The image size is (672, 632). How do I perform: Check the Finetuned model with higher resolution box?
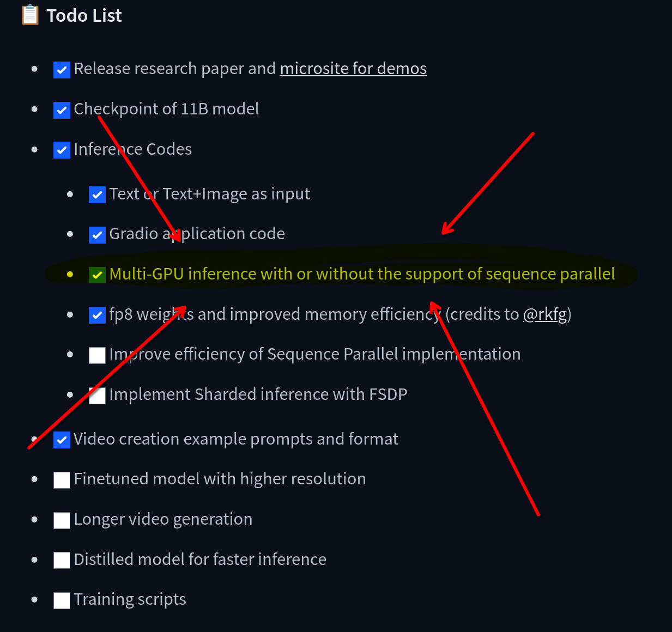click(62, 480)
